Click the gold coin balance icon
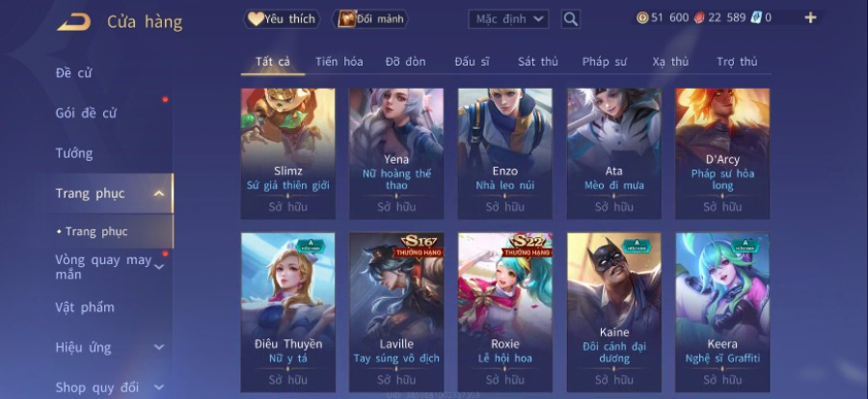This screenshot has height=399, width=868. coord(642,17)
